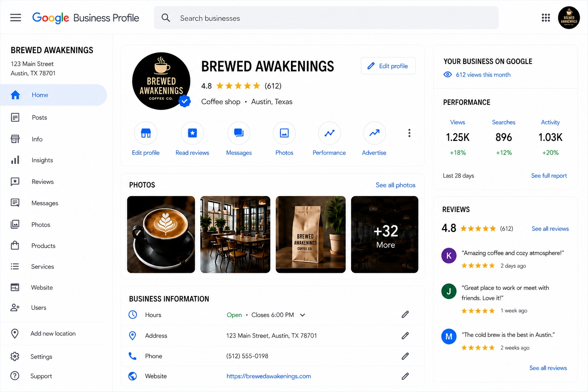Open brewedawakenings.com website link
The image size is (588, 392).
[269, 376]
